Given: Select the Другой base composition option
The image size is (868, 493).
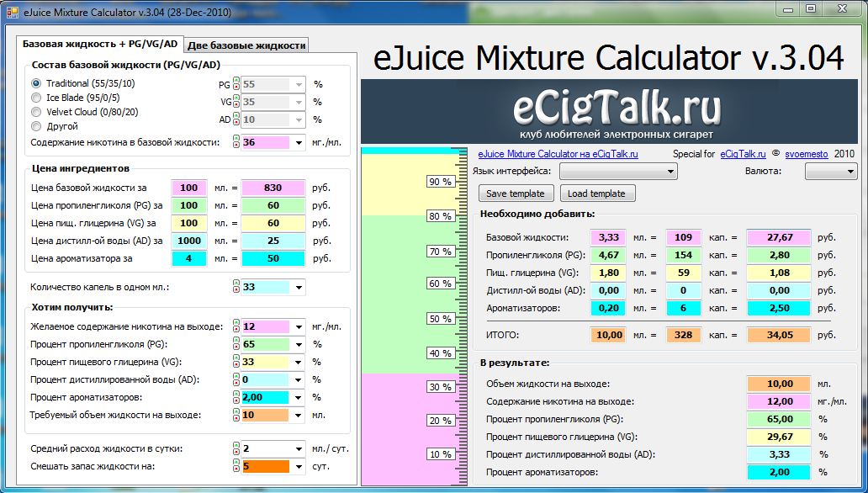Looking at the screenshot, I should 36,126.
